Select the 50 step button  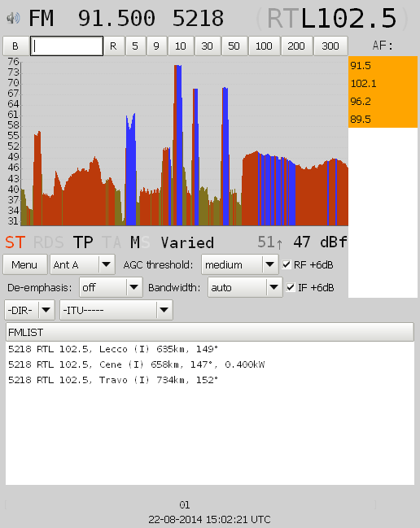[x=234, y=46]
